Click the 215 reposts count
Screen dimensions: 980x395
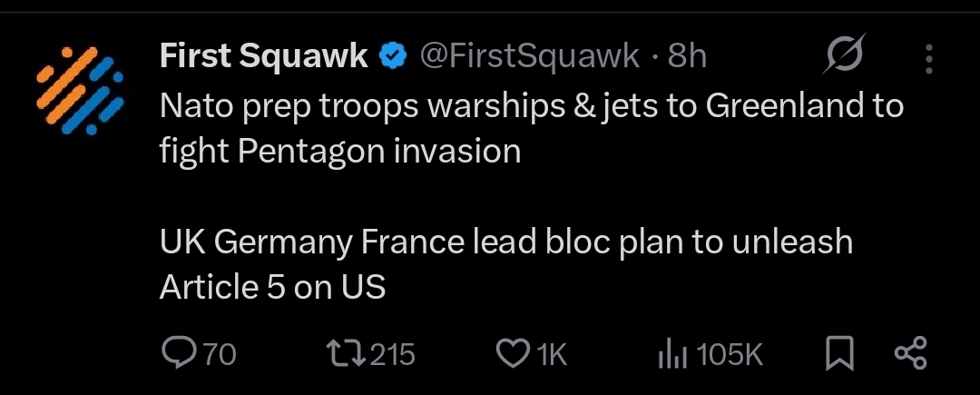click(392, 353)
